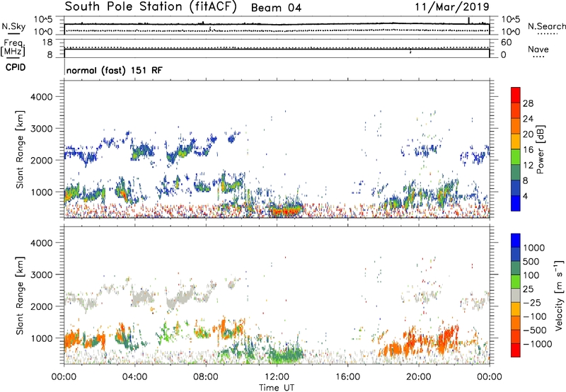Click the 08:00 time tick label
The image size is (566, 392).
(206, 377)
